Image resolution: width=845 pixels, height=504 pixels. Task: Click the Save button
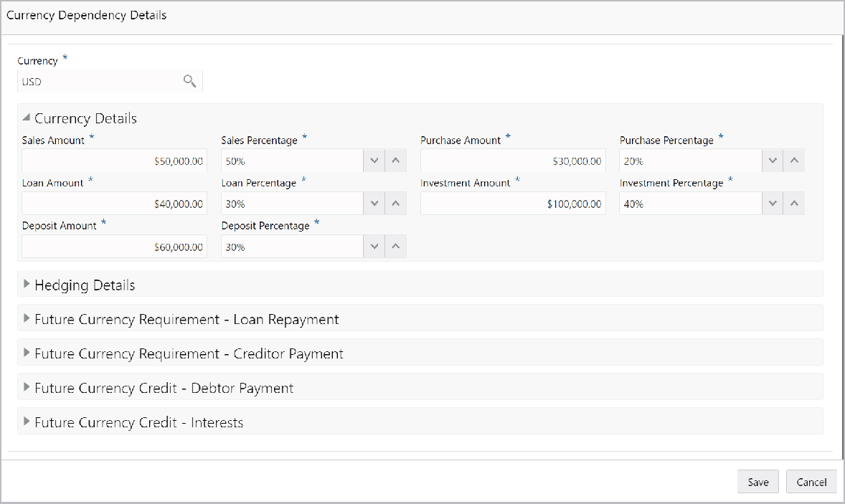click(757, 481)
